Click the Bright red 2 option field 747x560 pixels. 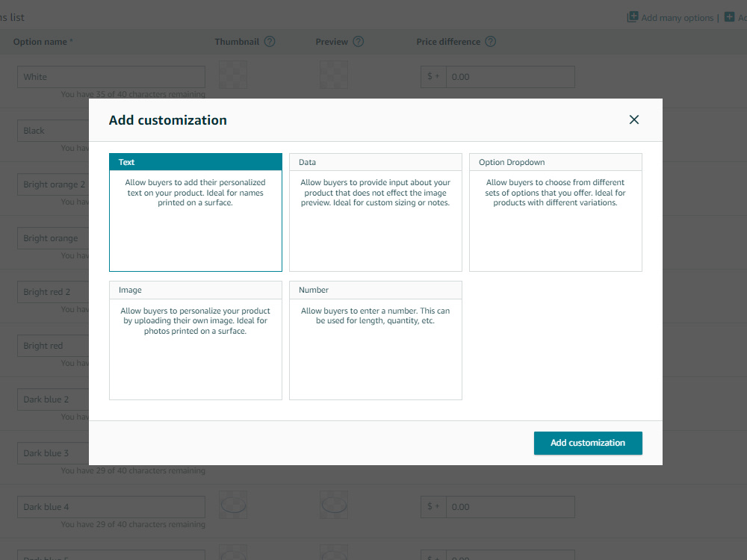click(53, 292)
